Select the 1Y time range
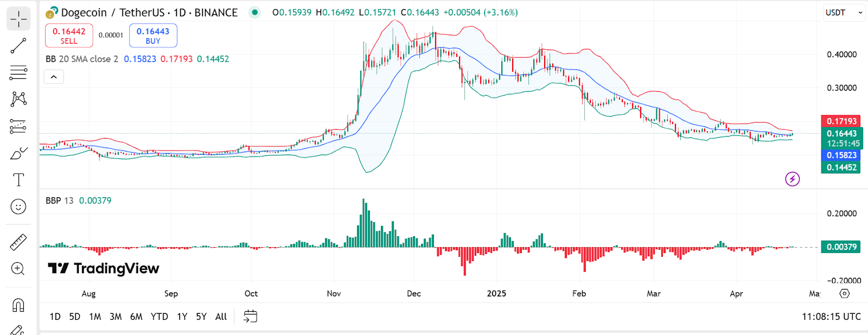868x335 pixels. pyautogui.click(x=182, y=317)
